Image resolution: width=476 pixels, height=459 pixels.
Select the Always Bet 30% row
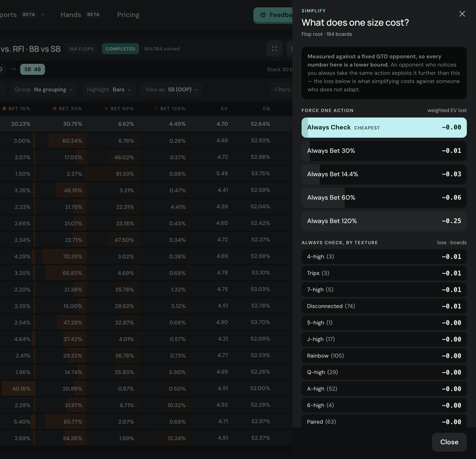(x=384, y=151)
